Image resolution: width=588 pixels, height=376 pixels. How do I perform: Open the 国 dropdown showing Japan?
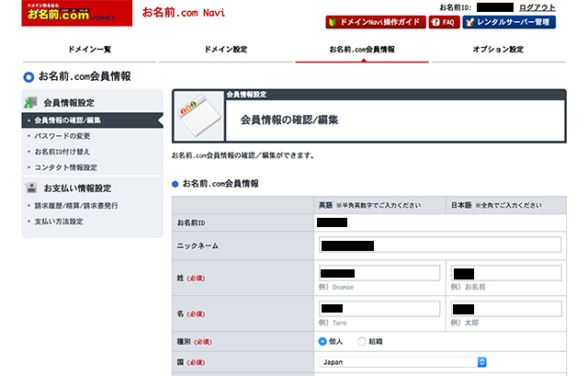click(402, 362)
